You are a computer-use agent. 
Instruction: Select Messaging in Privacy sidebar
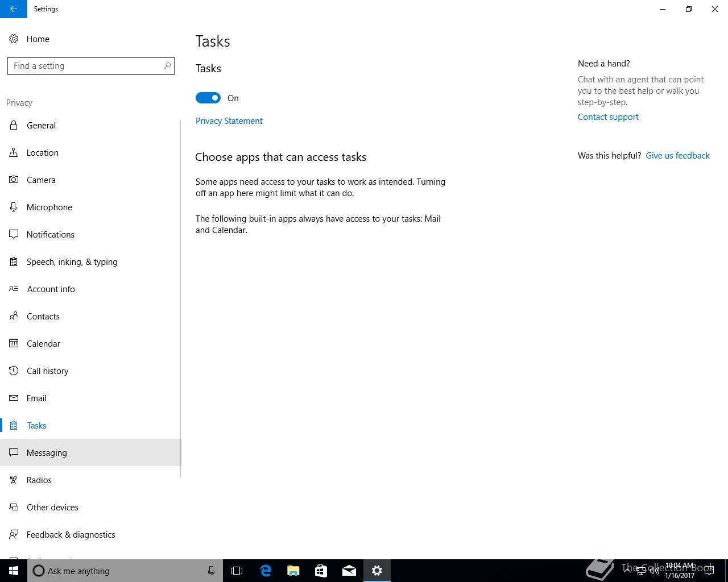tap(91, 452)
